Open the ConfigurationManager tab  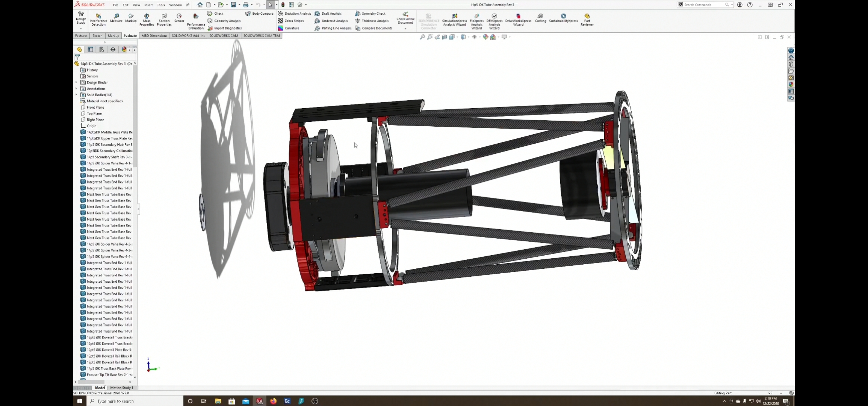[101, 49]
